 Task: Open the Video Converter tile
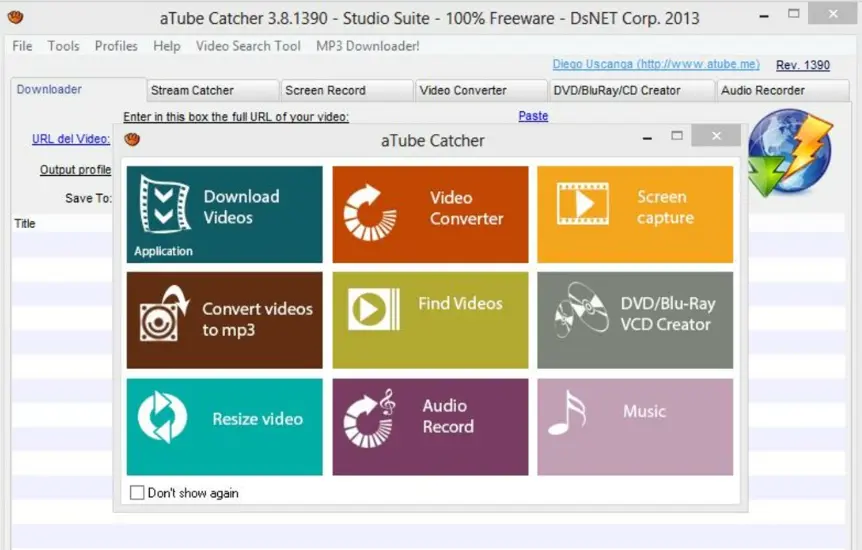pyautogui.click(x=430, y=214)
